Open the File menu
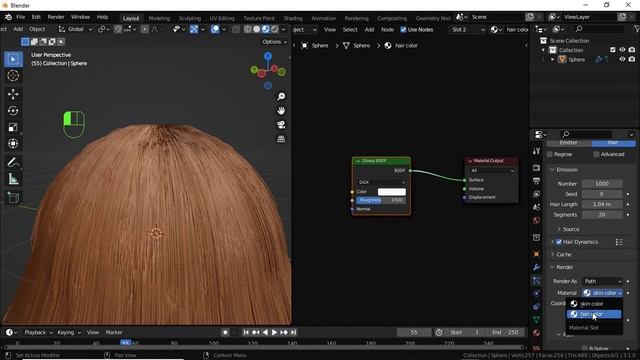Screen dimensions: 640x360 (20, 17)
